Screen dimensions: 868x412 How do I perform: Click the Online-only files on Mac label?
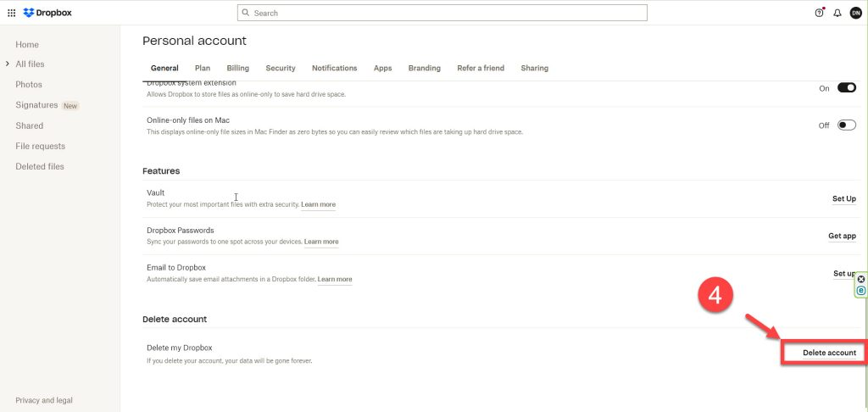click(x=188, y=120)
